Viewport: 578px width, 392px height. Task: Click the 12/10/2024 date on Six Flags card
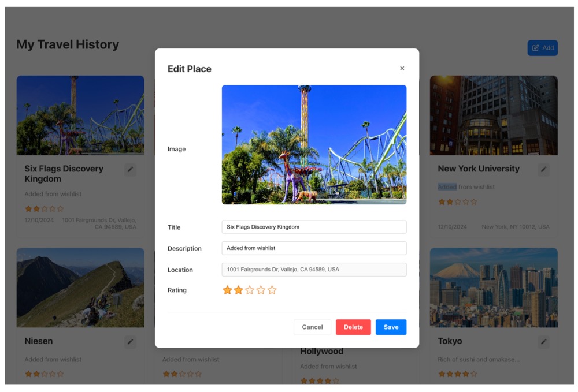pos(39,220)
